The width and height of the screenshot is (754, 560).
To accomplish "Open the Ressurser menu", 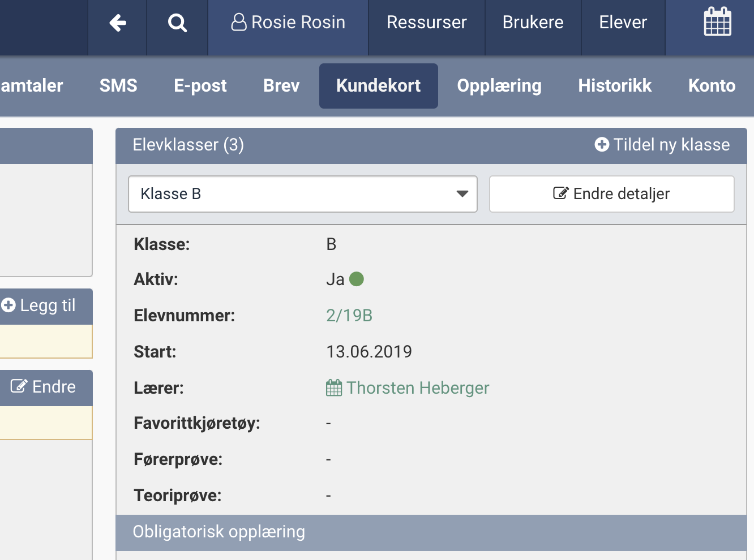I will 426,22.
